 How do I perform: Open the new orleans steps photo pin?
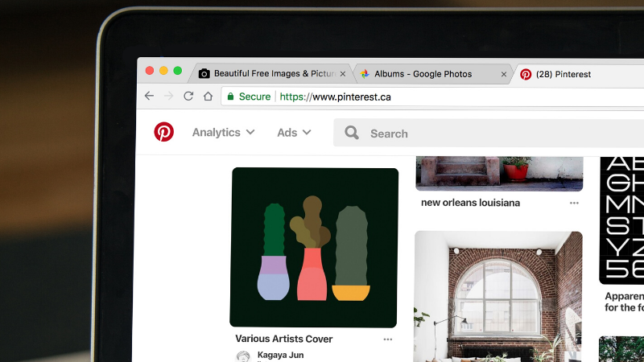click(499, 174)
